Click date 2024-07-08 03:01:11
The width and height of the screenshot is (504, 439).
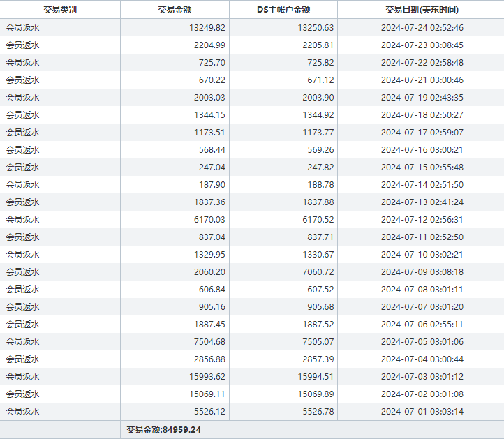(422, 290)
